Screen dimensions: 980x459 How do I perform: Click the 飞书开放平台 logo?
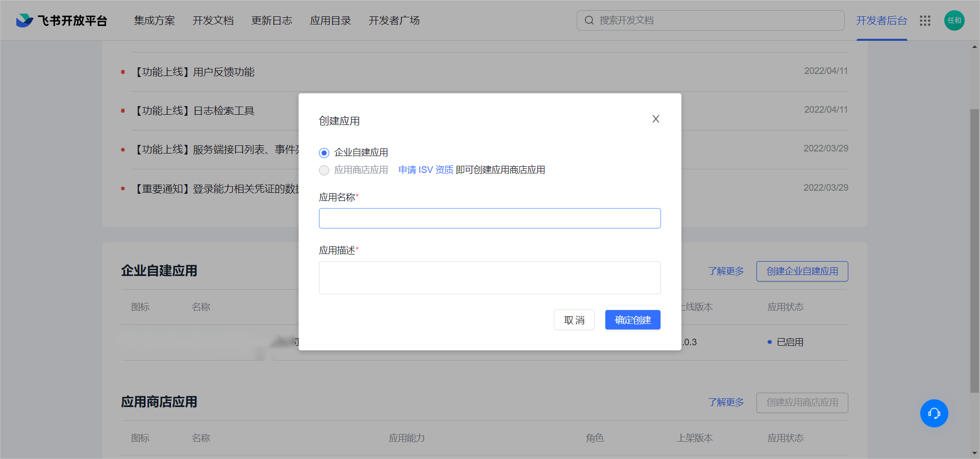(61, 20)
